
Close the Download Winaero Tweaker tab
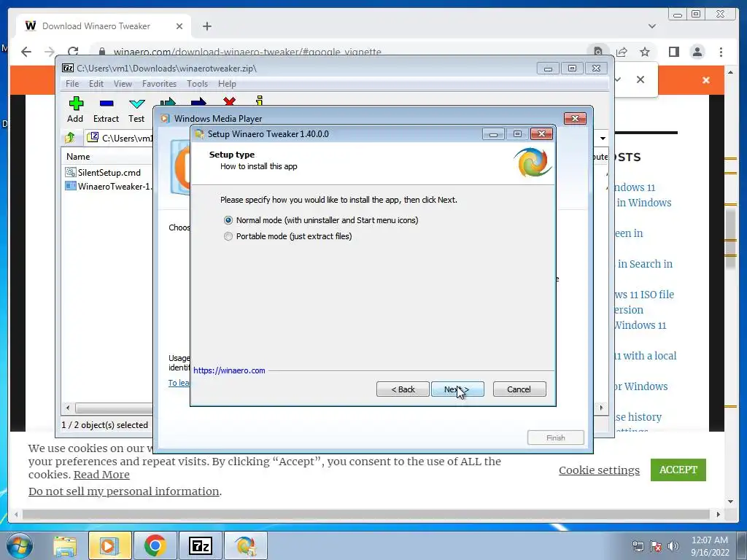[179, 26]
